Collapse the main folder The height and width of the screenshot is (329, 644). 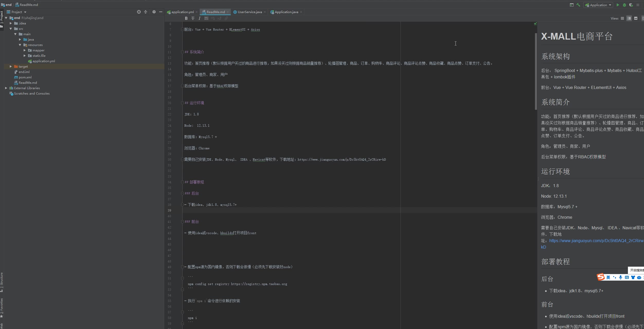[x=15, y=34]
